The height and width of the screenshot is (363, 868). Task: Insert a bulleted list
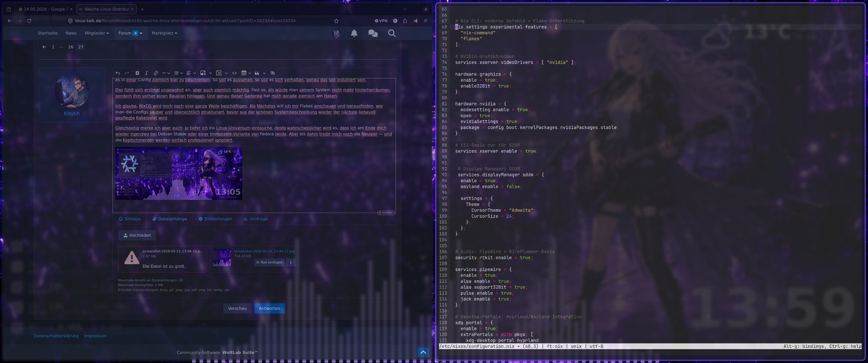176,73
